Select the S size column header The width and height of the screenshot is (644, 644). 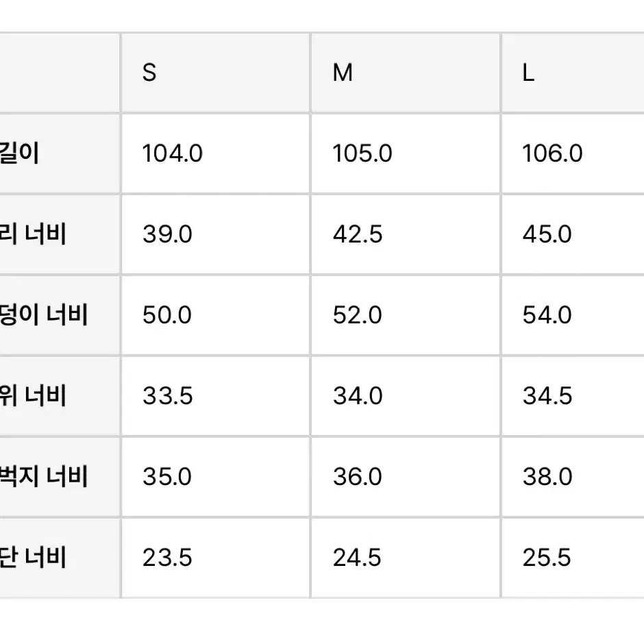tap(215, 73)
